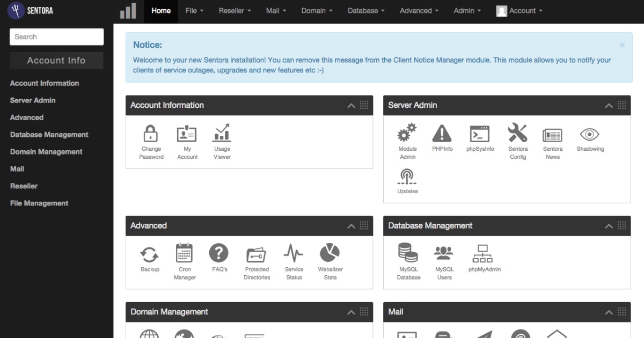Open Service Status pulse icon

coord(294,254)
